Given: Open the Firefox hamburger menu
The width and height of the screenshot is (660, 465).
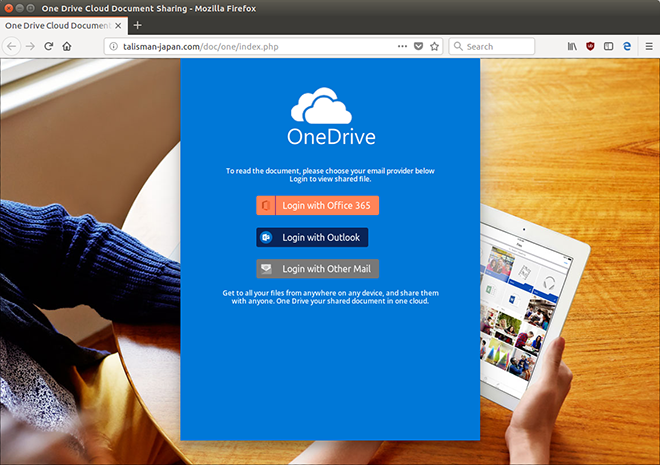Looking at the screenshot, I should click(x=647, y=46).
